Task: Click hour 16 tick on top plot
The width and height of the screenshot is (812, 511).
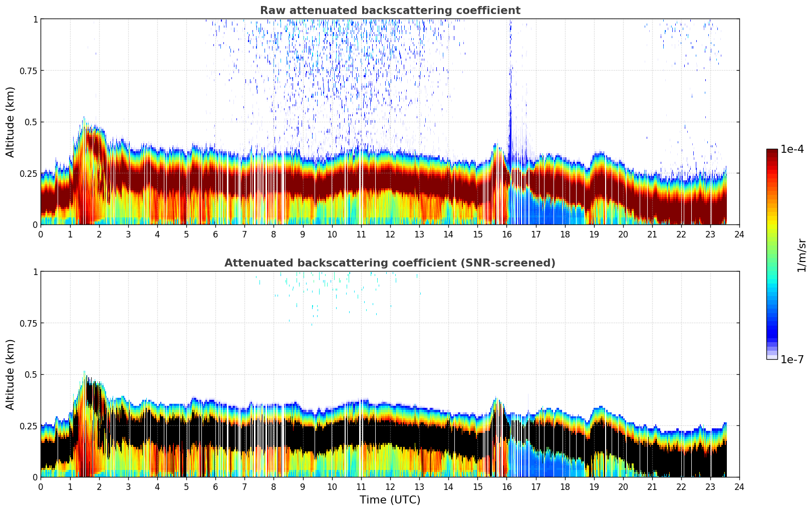Action: pyautogui.click(x=506, y=234)
